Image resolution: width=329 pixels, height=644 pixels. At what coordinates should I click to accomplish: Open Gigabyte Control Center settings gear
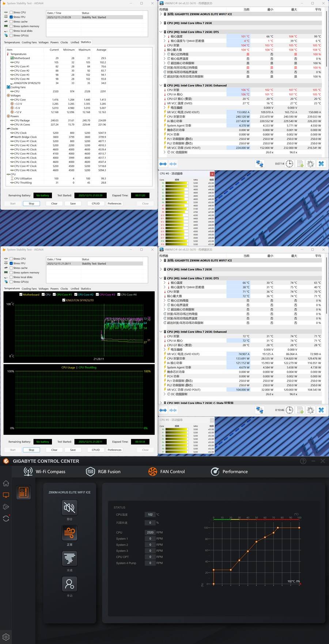point(6,637)
